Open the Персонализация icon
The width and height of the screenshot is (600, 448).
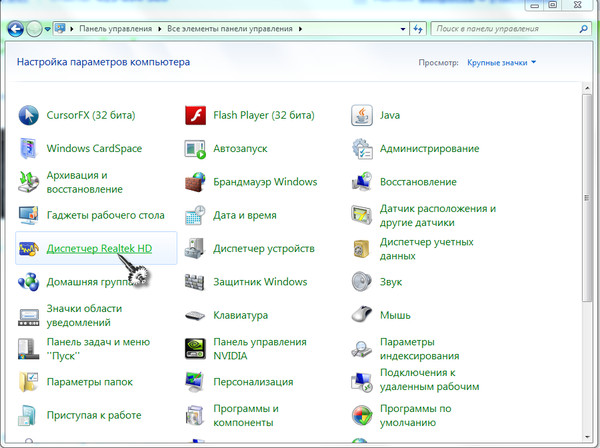tap(195, 382)
